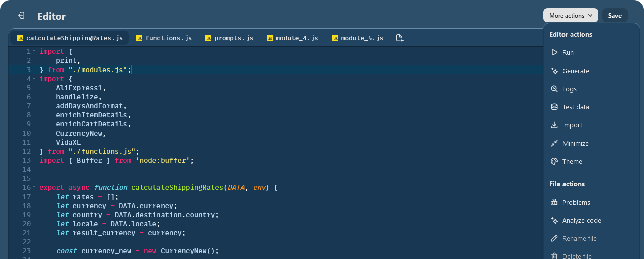Click the Theme palette icon
Viewport: 644px width, 259px height.
(x=554, y=162)
